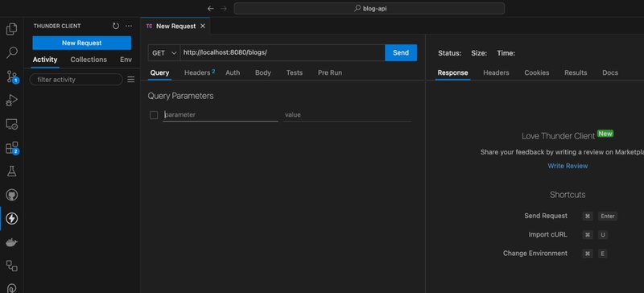Switch to Activity tab
Viewport: 644px width, 293px height.
pyautogui.click(x=45, y=60)
